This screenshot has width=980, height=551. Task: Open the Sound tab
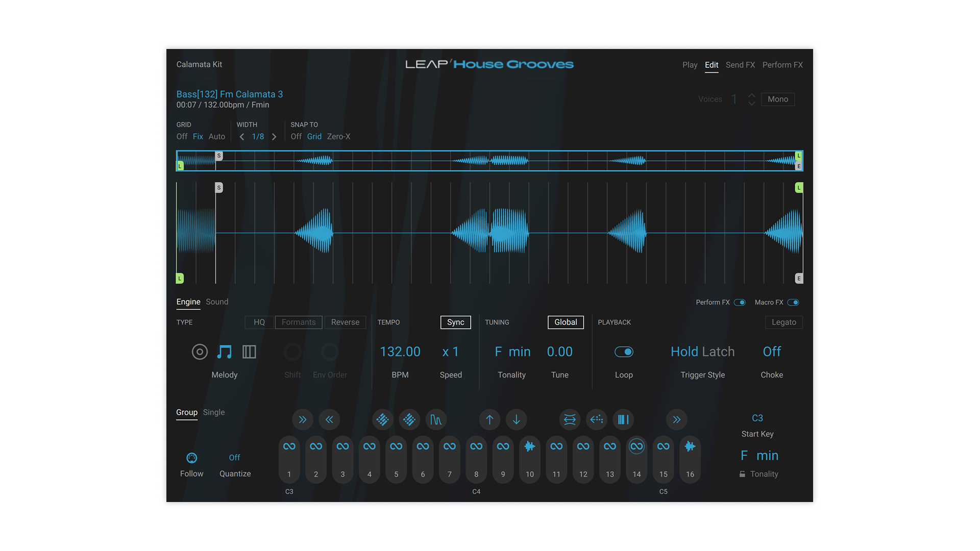pos(217,302)
